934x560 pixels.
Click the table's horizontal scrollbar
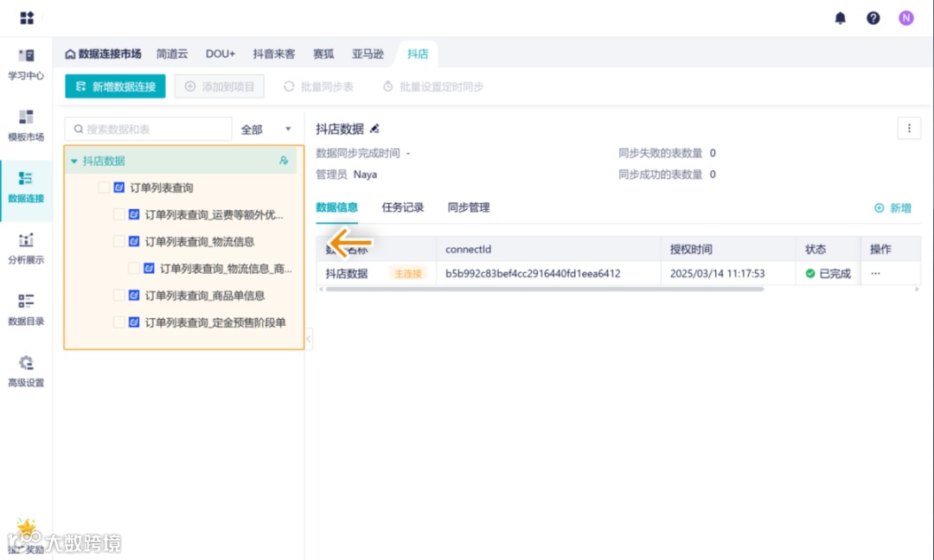coord(545,290)
